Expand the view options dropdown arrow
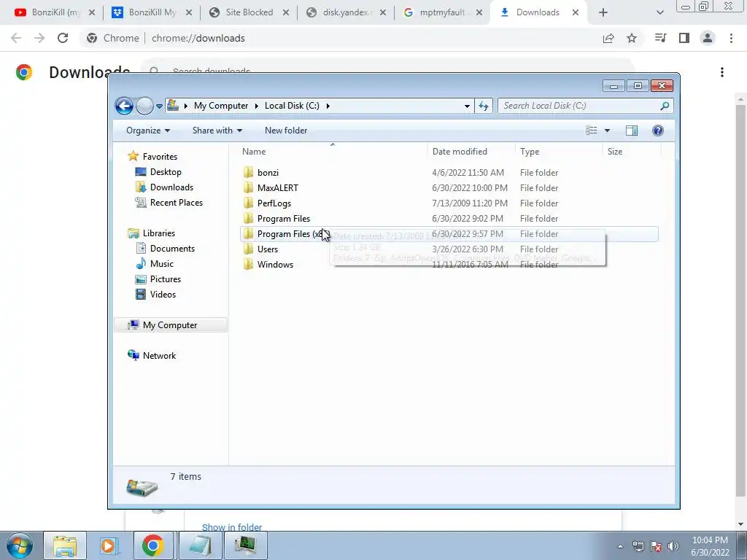The height and width of the screenshot is (560, 747). click(x=608, y=131)
